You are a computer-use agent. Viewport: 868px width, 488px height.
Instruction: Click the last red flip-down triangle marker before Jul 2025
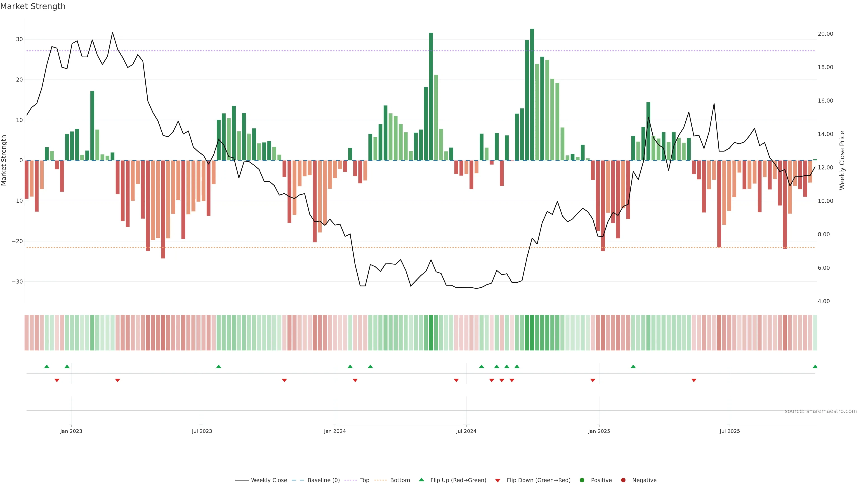[694, 380]
